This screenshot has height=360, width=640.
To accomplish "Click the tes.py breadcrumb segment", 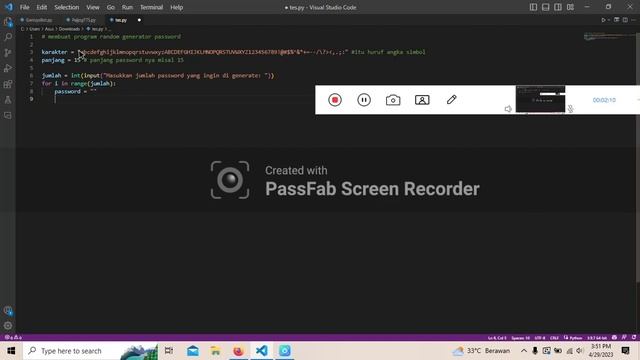I will click(97, 29).
